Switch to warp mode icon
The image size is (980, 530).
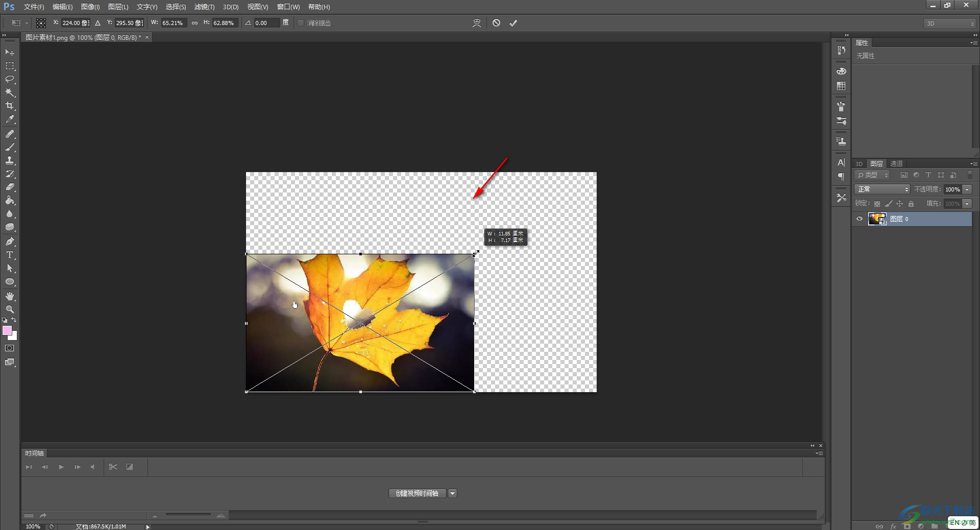coord(477,23)
